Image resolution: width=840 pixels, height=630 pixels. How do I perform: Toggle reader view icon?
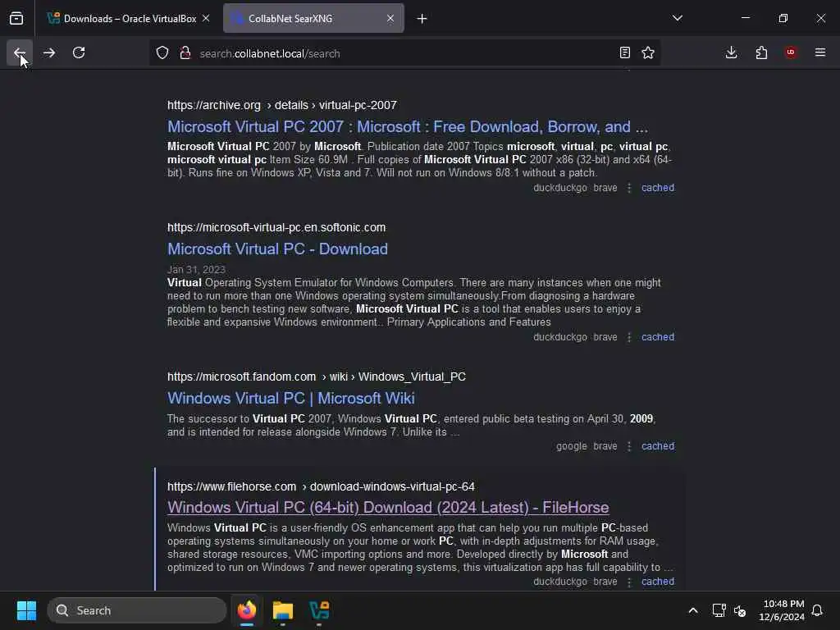(x=624, y=52)
